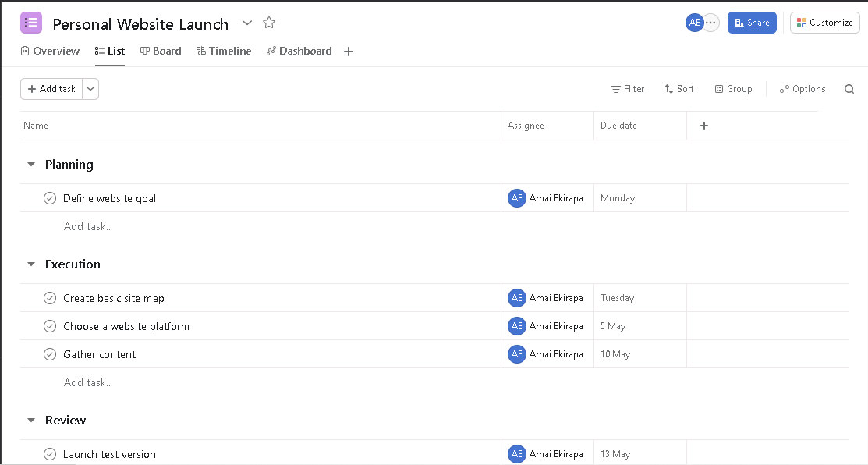This screenshot has height=465, width=868.
Task: Click the Add task button
Action: (x=51, y=89)
